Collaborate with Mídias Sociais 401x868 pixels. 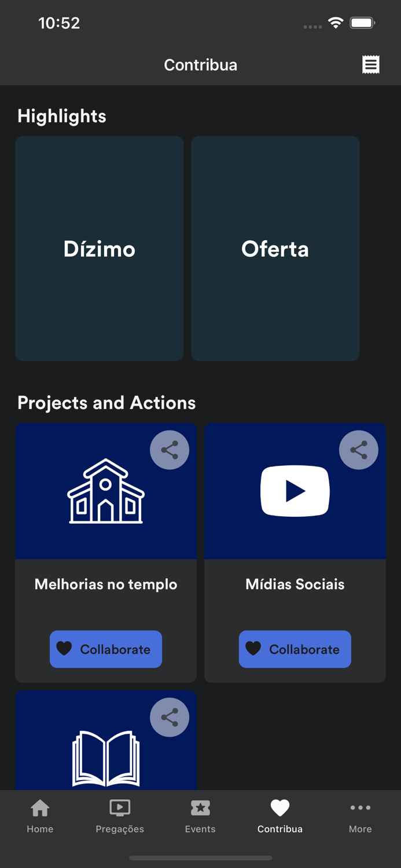(295, 649)
